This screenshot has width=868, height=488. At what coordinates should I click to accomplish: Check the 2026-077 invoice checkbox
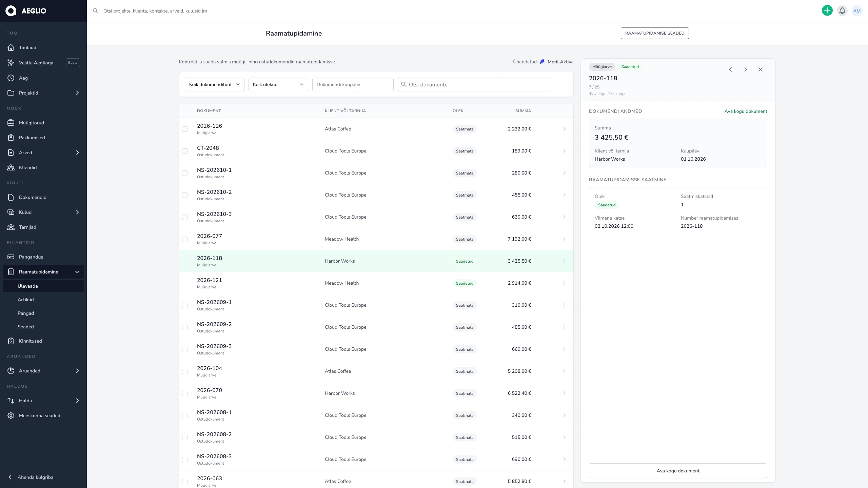(185, 239)
